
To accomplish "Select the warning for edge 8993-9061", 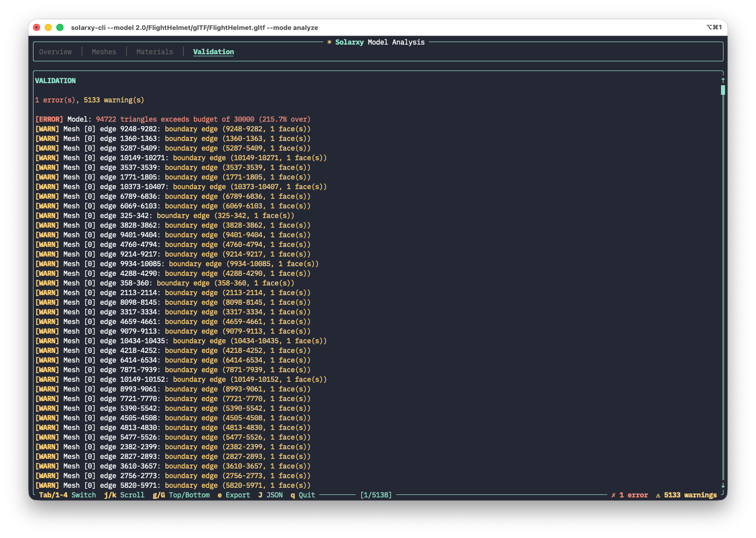I will [x=173, y=389].
